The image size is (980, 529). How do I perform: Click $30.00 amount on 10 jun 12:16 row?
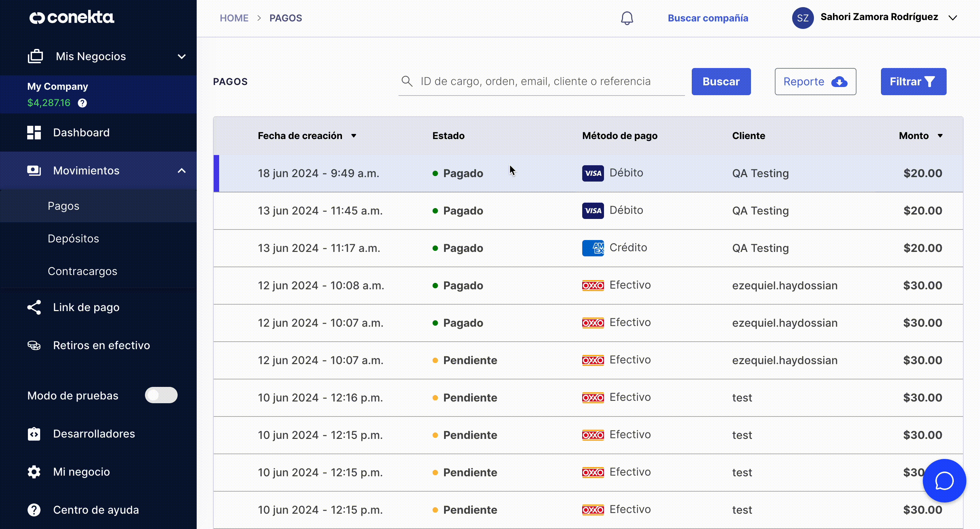click(922, 397)
